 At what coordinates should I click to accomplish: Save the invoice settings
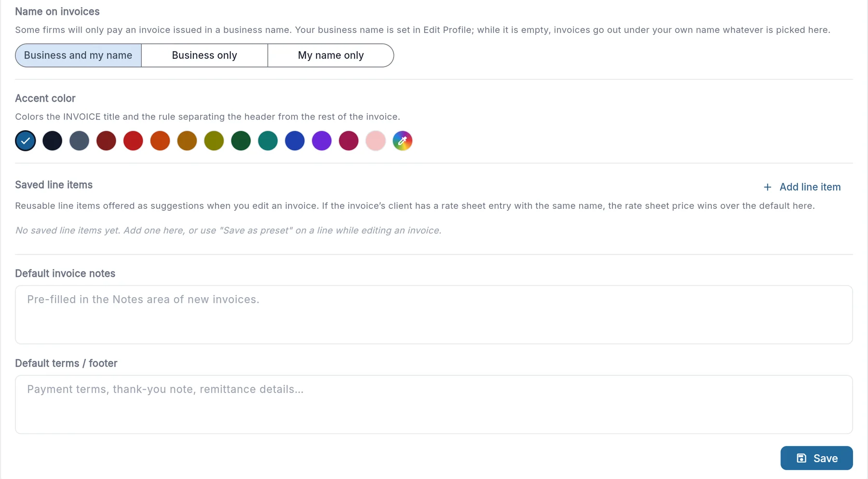coord(816,458)
